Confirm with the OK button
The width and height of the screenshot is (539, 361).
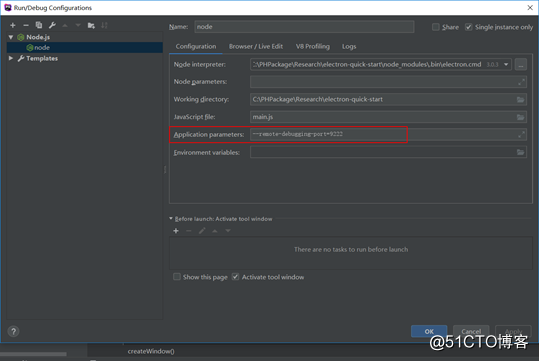coord(429,331)
